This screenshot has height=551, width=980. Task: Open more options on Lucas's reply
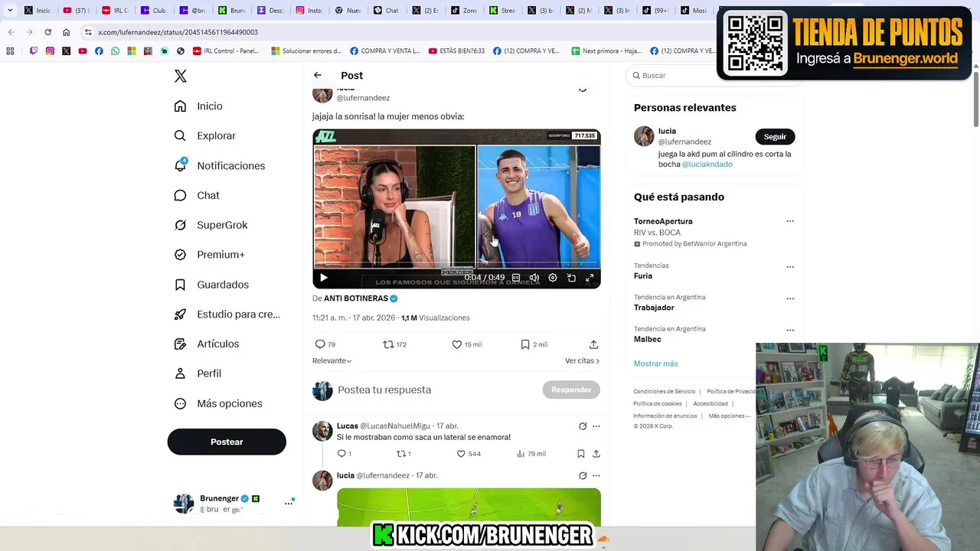click(x=596, y=426)
